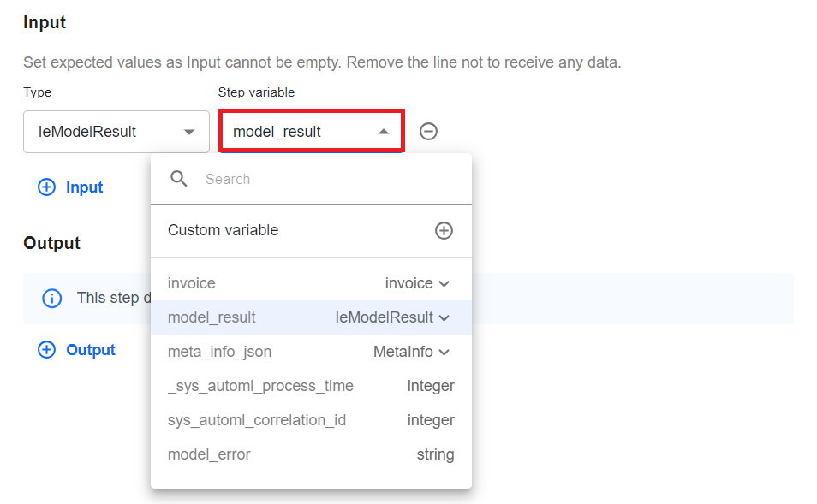Screen dimensions: 817x504
Task: Open the IeModelResult type dropdown
Action: pos(116,132)
